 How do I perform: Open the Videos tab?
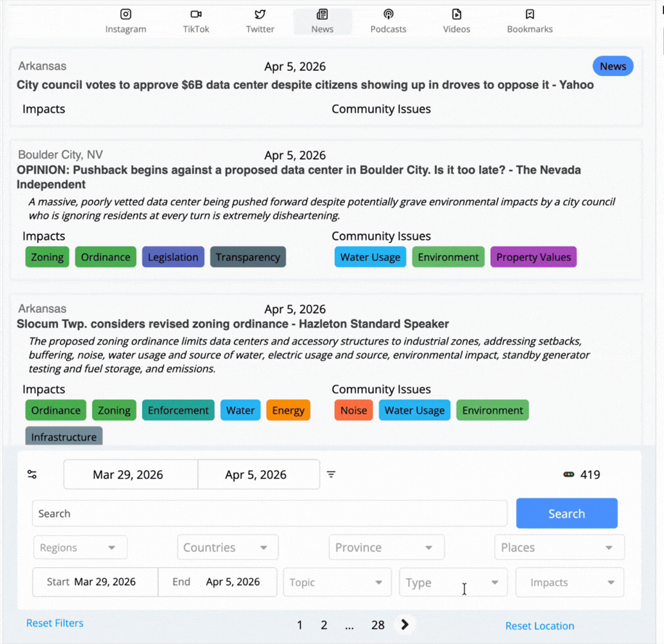(456, 21)
